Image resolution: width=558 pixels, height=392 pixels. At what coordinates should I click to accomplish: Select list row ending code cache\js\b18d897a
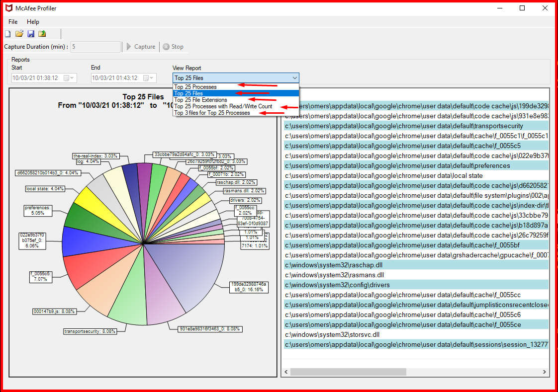(x=416, y=226)
